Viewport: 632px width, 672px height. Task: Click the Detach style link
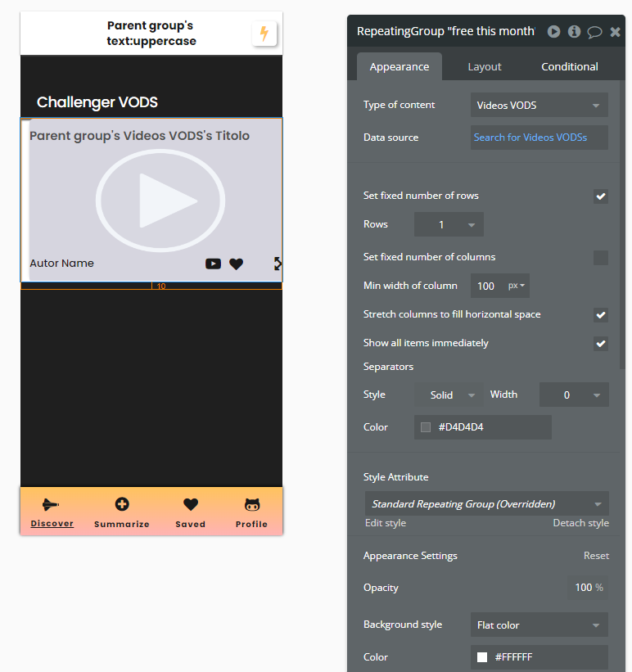[580, 523]
